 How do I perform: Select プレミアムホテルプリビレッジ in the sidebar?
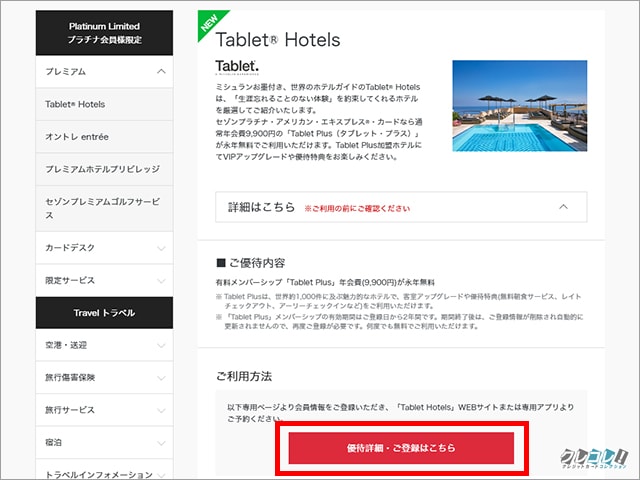pyautogui.click(x=102, y=169)
